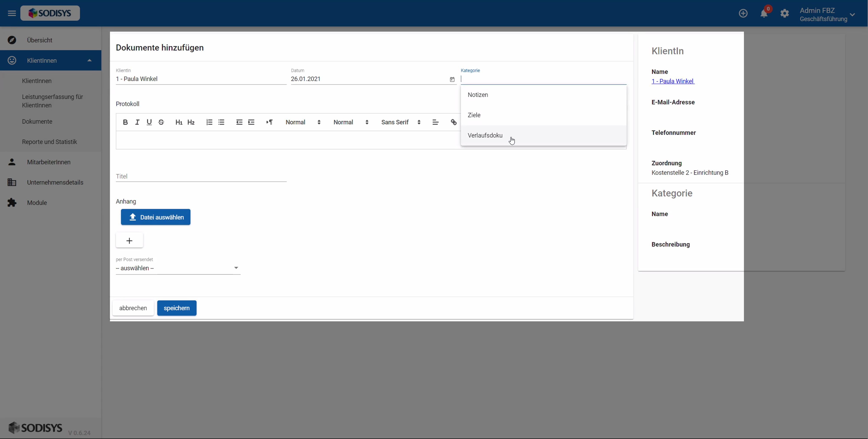Insert a numbered list
Screen dimensions: 868x439
tap(209, 122)
